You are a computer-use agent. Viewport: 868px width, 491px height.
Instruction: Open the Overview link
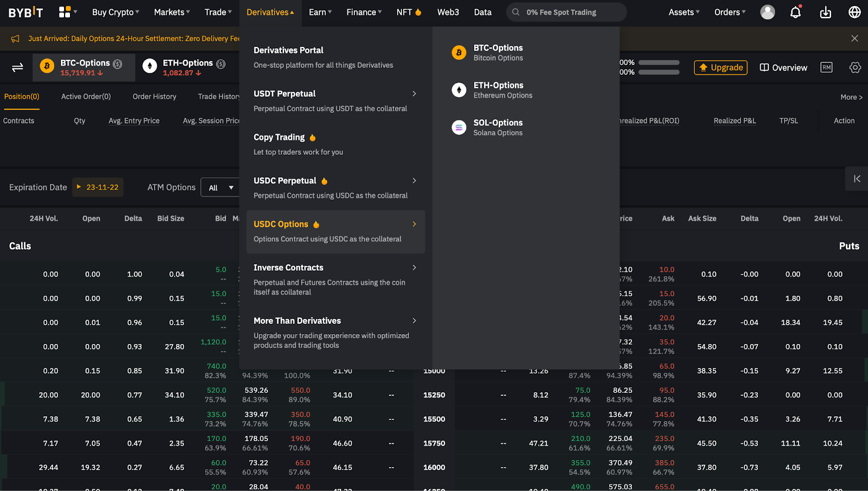783,67
